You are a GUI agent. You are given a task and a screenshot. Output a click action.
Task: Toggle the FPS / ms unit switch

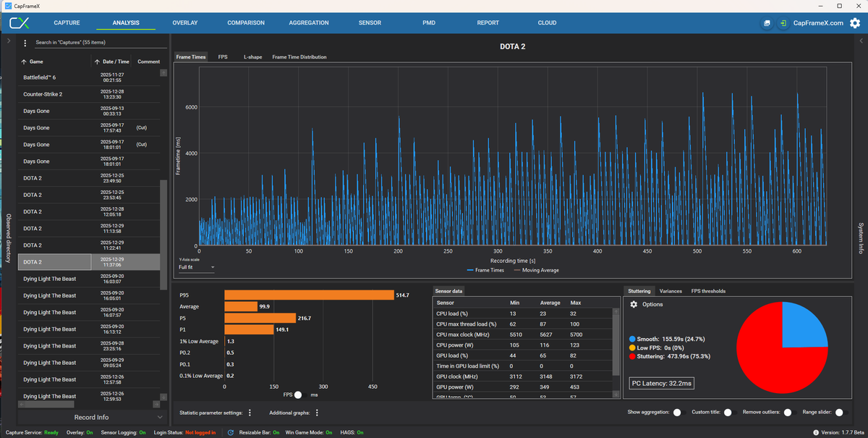(298, 395)
